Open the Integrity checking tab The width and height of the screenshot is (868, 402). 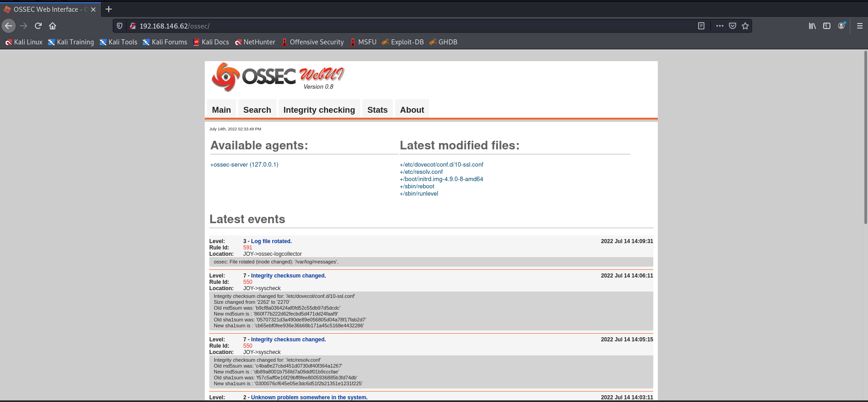coord(319,110)
